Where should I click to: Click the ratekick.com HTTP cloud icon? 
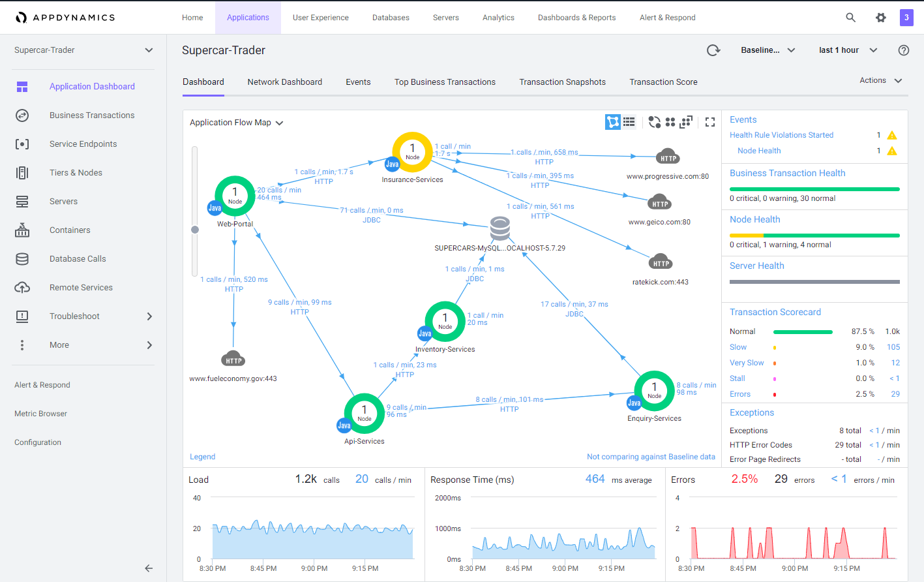tap(661, 262)
